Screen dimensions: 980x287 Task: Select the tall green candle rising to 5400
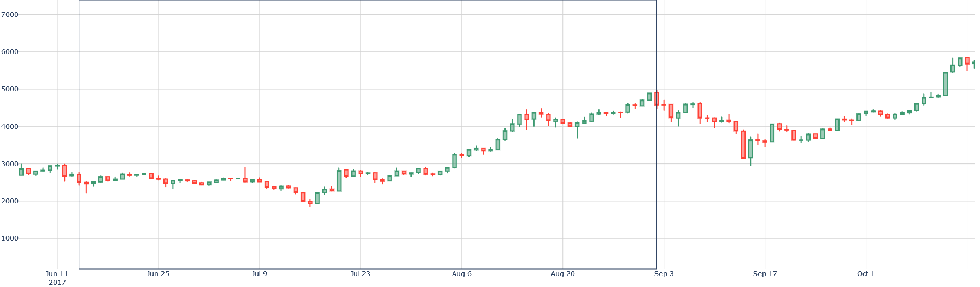point(946,84)
